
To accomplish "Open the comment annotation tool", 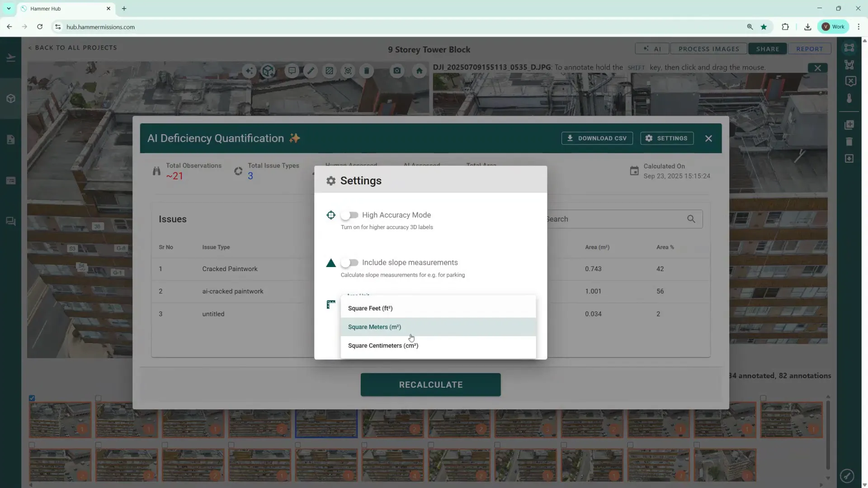I will [292, 70].
